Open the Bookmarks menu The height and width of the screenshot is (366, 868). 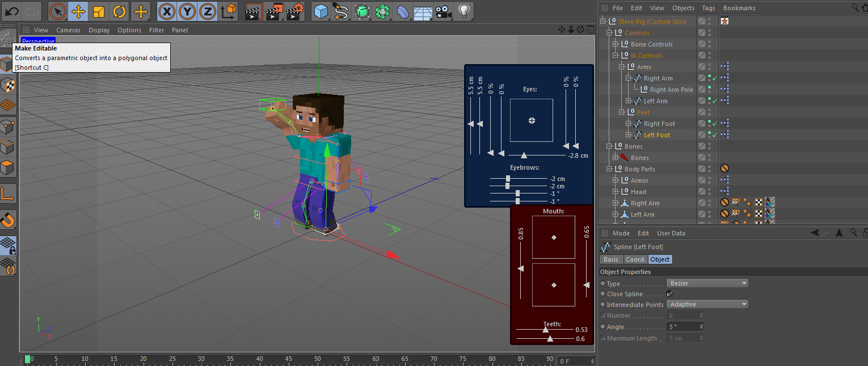point(739,8)
